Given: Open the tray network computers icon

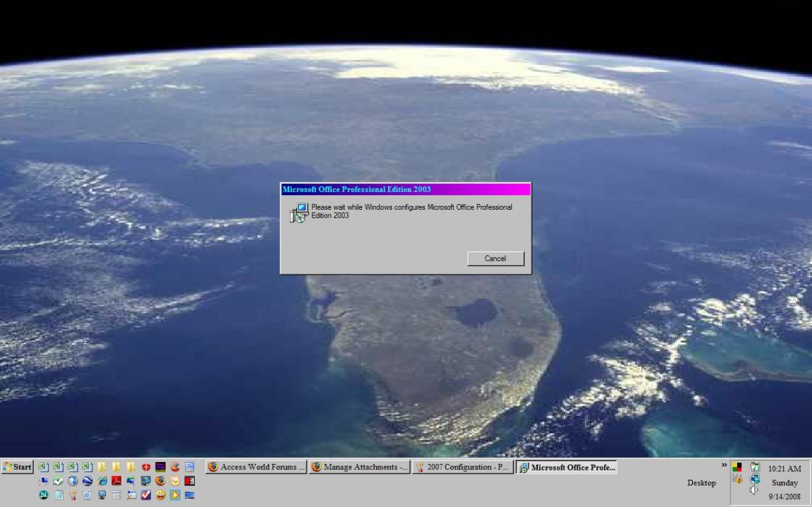Looking at the screenshot, I should (x=754, y=479).
